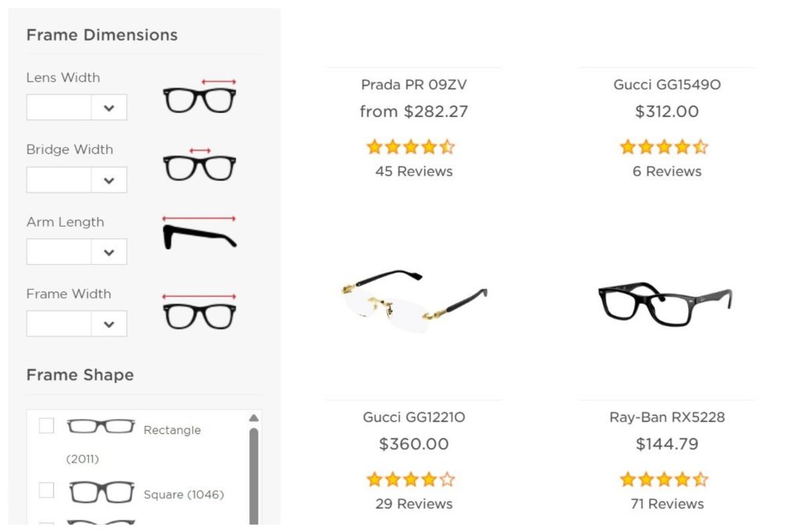This screenshot has width=798, height=532.
Task: Open the Prada PR 09ZV product page
Action: pyautogui.click(x=413, y=85)
